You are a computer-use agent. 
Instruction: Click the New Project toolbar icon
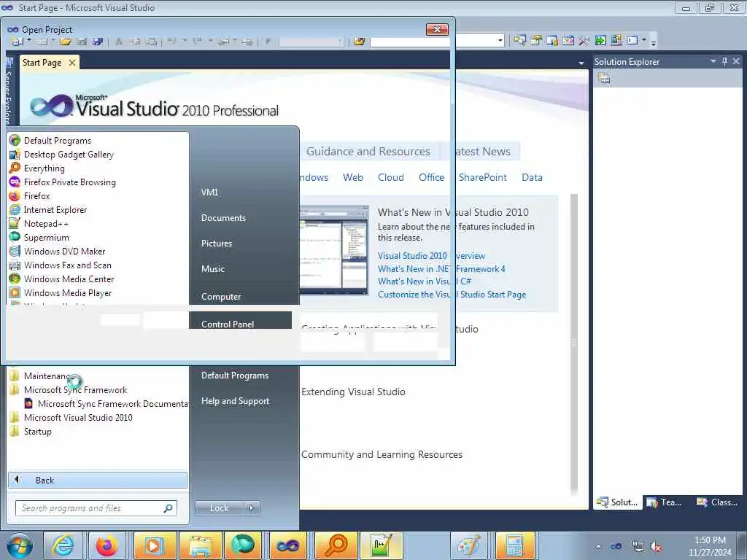(x=18, y=42)
